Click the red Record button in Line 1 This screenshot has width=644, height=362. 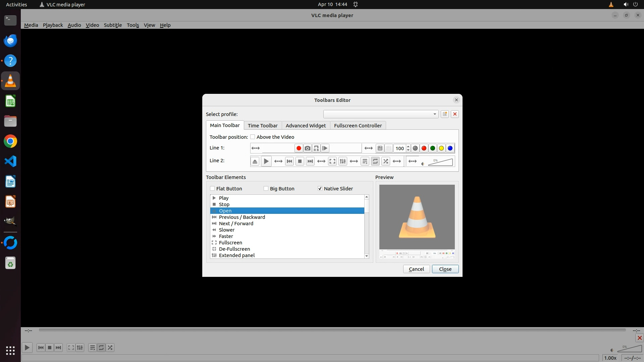[x=299, y=148]
